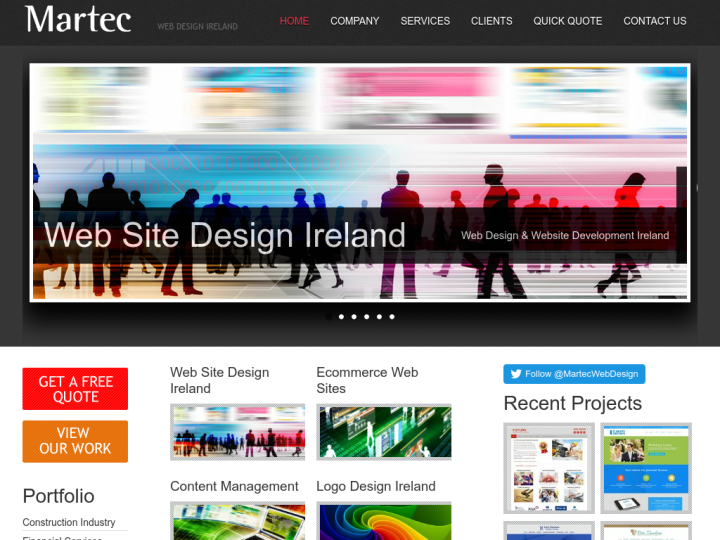Click the Twitter Follow @MartecWebDesign button
This screenshot has width=720, height=540.
click(574, 374)
